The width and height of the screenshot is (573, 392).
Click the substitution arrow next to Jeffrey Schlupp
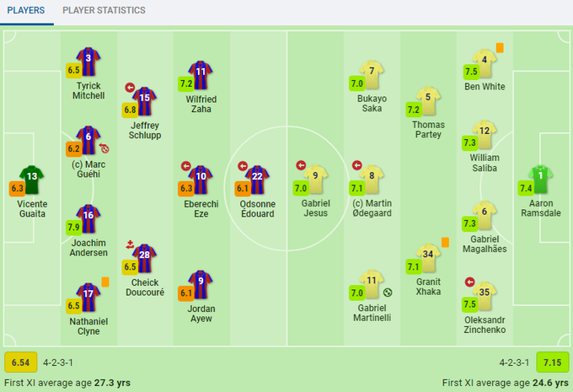(130, 87)
